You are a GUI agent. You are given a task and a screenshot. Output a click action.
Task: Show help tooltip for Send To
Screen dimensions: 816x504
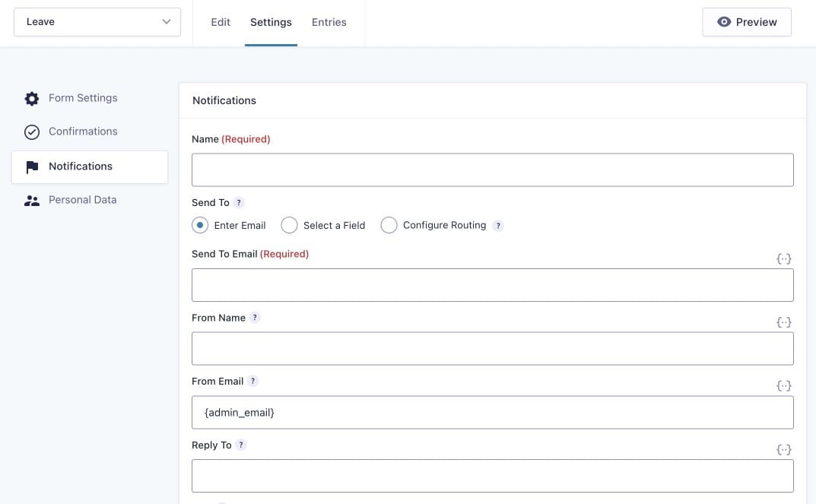(x=238, y=203)
